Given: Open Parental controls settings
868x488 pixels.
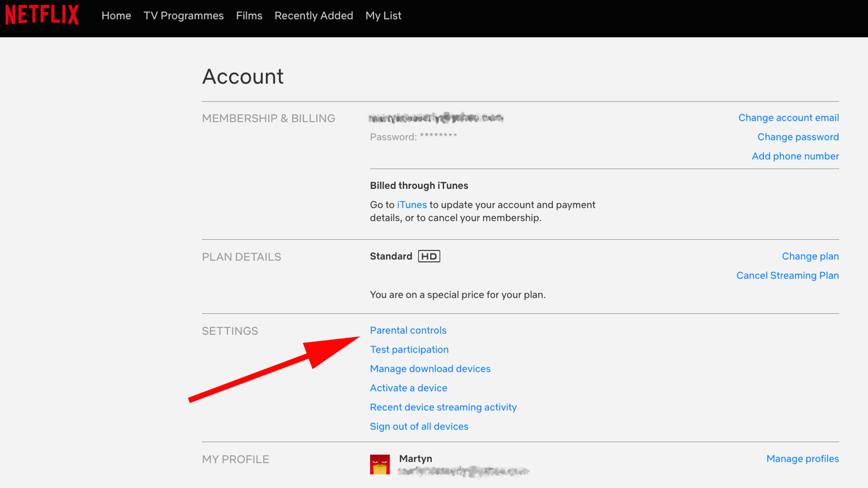Looking at the screenshot, I should point(408,331).
